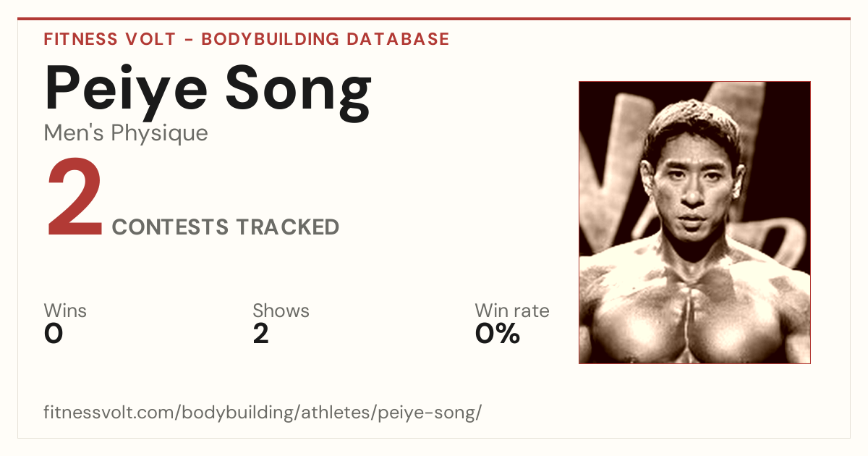Click the Win rate stat label
Viewport: 868px width, 456px height.
(x=511, y=311)
